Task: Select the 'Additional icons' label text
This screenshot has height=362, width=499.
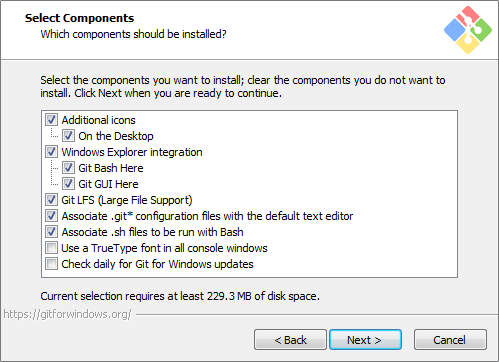Action: (99, 120)
